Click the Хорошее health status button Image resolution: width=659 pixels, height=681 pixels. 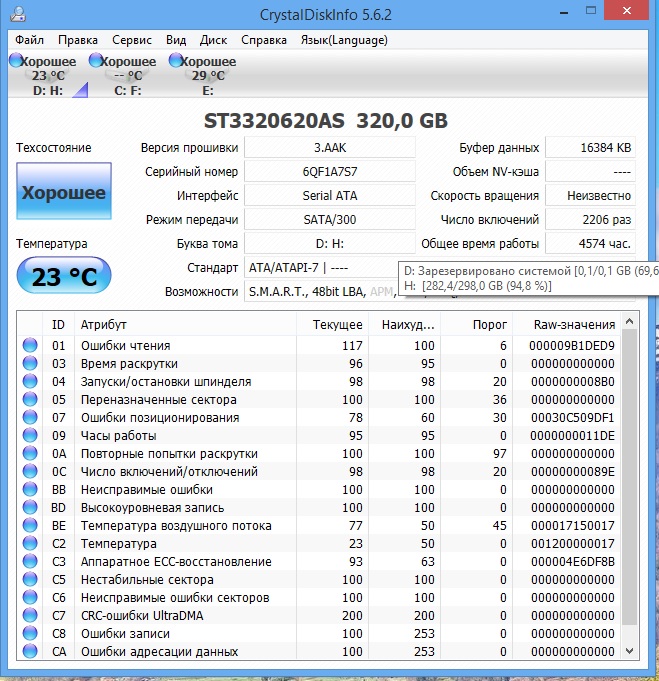coord(63,193)
